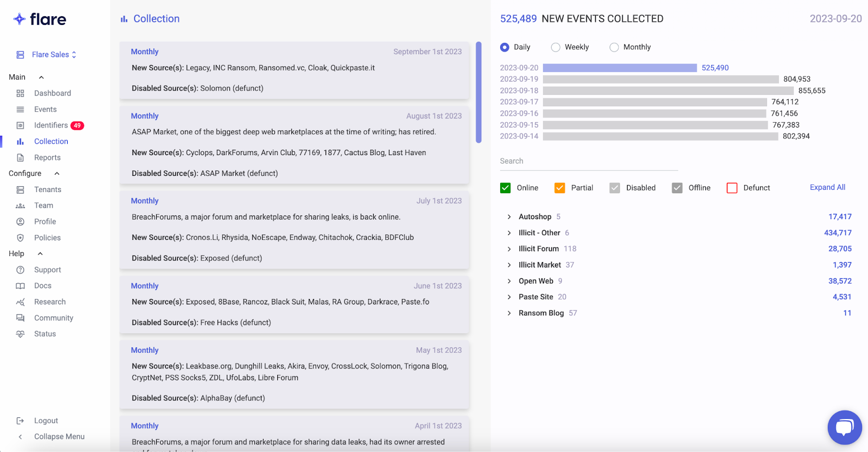Click the Expand All link
Viewport: 868px width, 452px height.
(827, 188)
